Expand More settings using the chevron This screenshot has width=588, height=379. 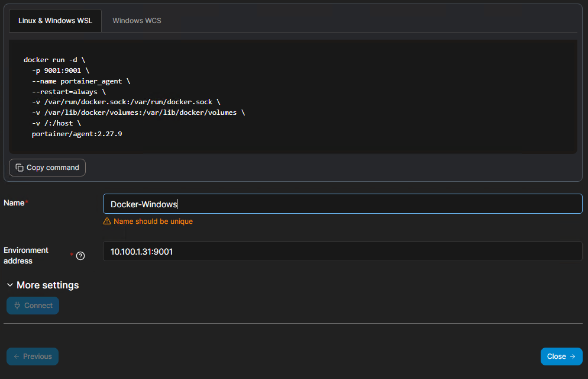9,285
